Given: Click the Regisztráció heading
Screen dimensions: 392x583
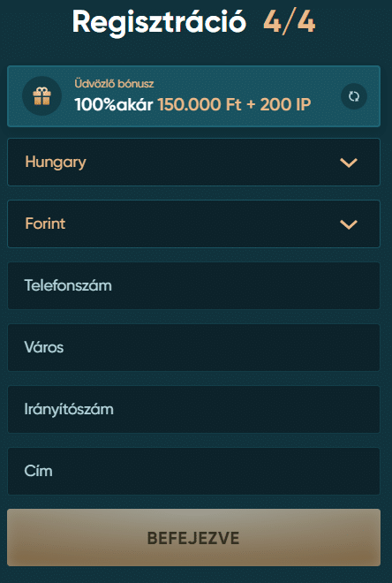Looking at the screenshot, I should click(160, 23).
